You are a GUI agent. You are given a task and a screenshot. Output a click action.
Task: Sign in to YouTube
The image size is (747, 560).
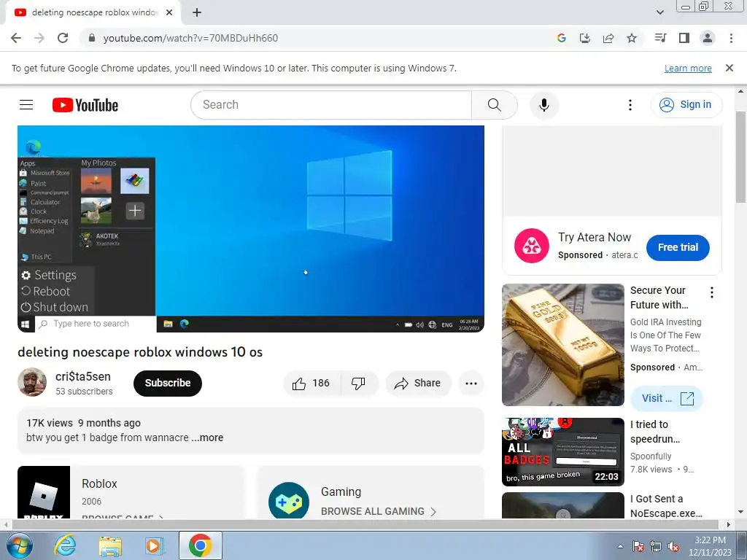point(686,105)
